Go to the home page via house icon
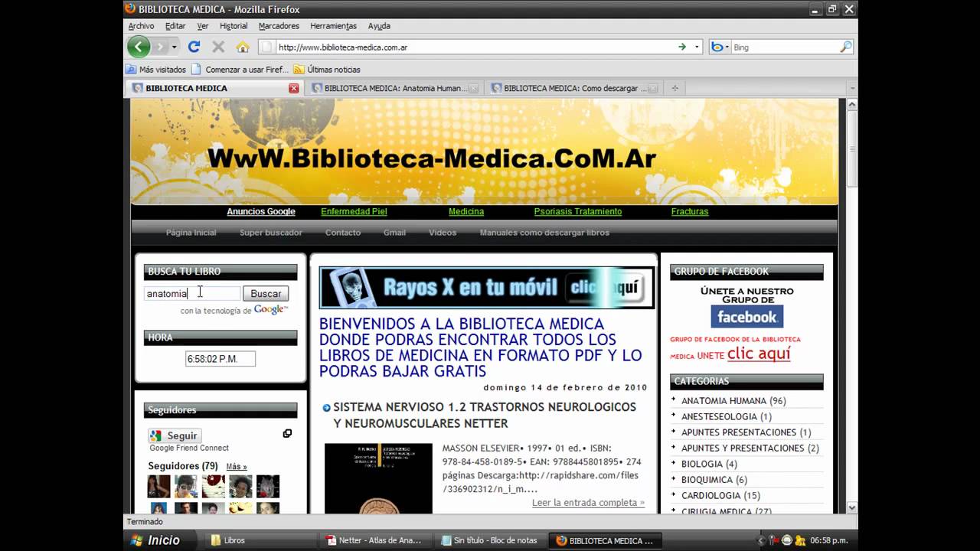 [x=243, y=47]
